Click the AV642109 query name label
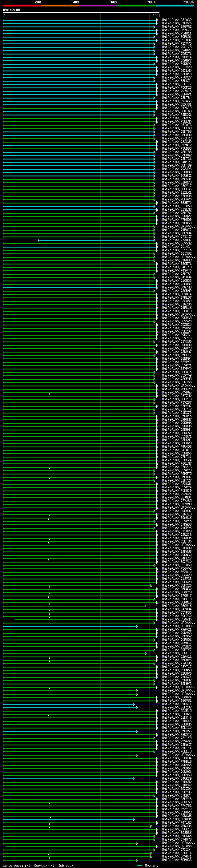The width and height of the screenshot is (197, 868). pos(11,10)
